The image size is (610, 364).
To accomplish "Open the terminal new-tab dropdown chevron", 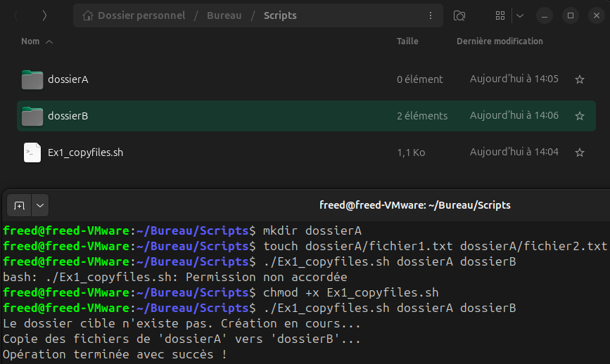I will [x=40, y=206].
